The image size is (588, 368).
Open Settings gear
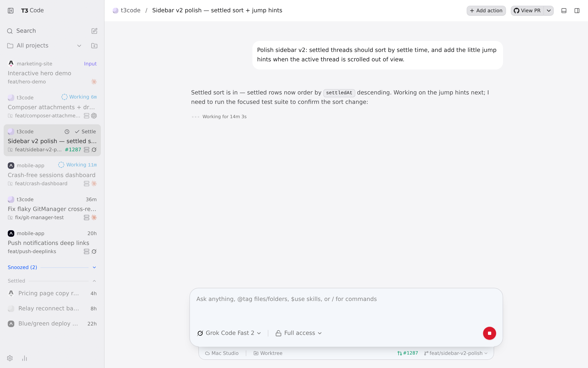(10, 358)
